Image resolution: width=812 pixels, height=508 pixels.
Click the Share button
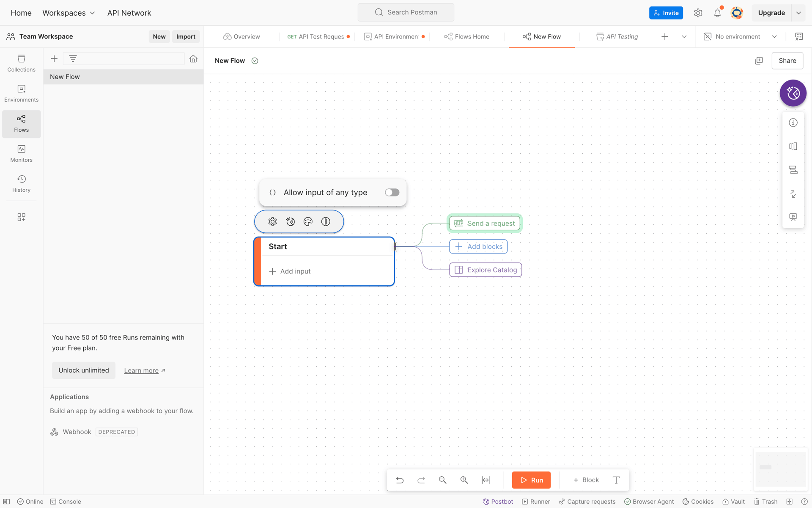787,61
